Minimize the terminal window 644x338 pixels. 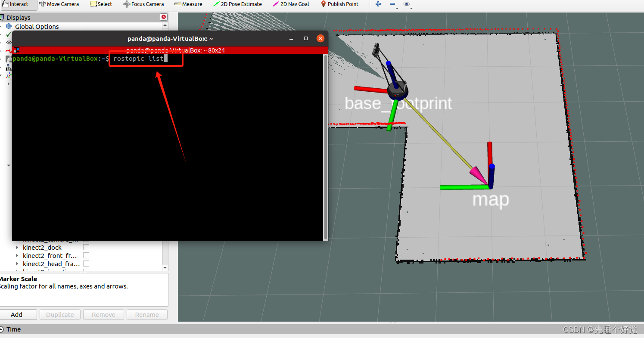[291, 38]
